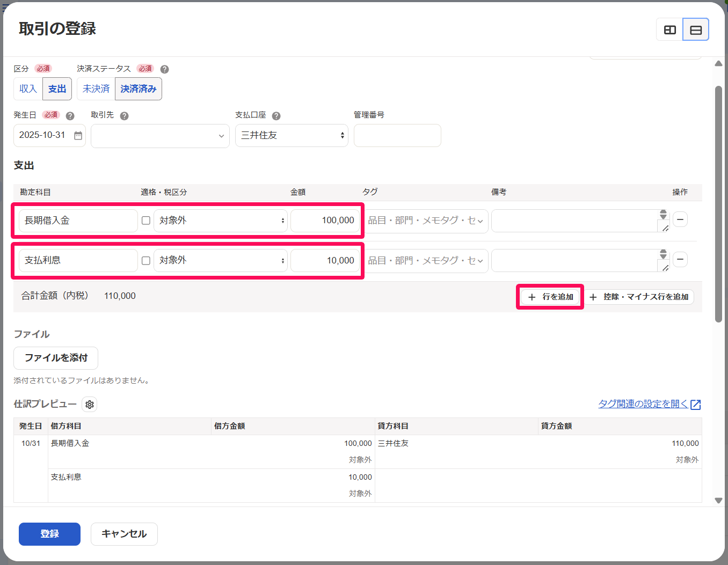Click the 10/31 date in journal preview
This screenshot has height=565, width=728.
click(x=31, y=444)
